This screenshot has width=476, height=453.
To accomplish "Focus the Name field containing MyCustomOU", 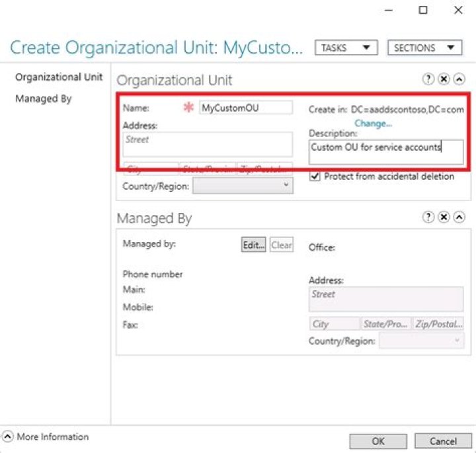I will coord(246,108).
